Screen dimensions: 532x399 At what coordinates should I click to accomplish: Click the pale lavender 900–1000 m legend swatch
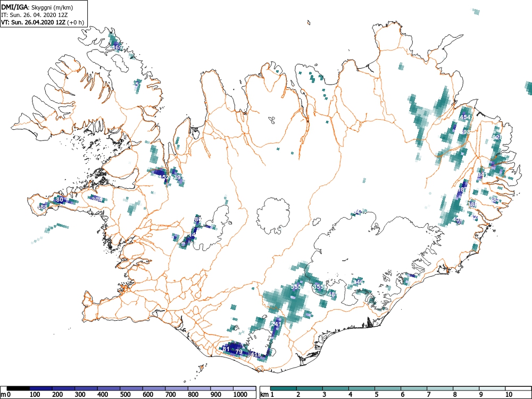tap(222, 388)
